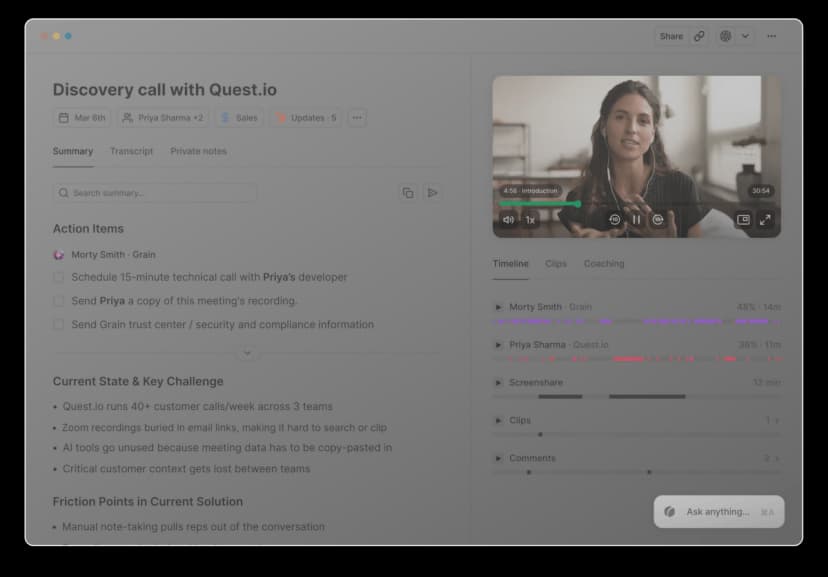The image size is (828, 577).
Task: Focus the Search summary field
Action: [155, 193]
